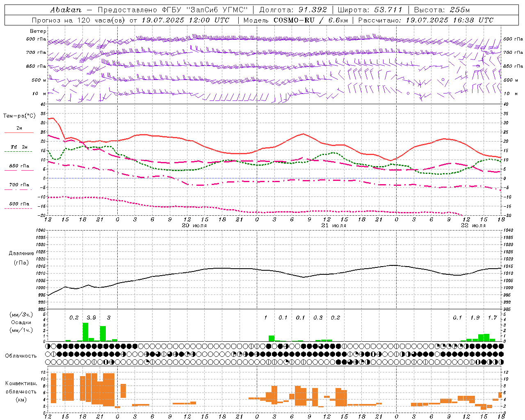Click the '0.3' precipitation total
The height and width of the screenshot is (420, 525).
[x=318, y=317]
